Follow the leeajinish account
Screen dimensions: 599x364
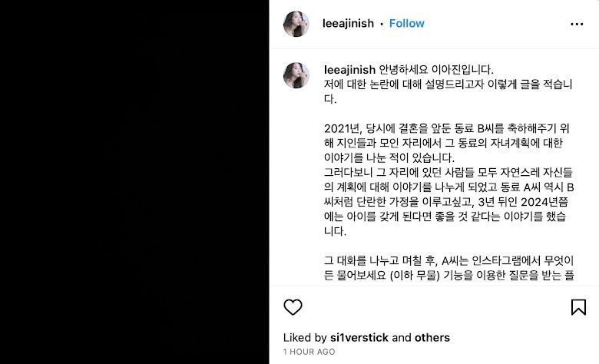click(x=406, y=23)
